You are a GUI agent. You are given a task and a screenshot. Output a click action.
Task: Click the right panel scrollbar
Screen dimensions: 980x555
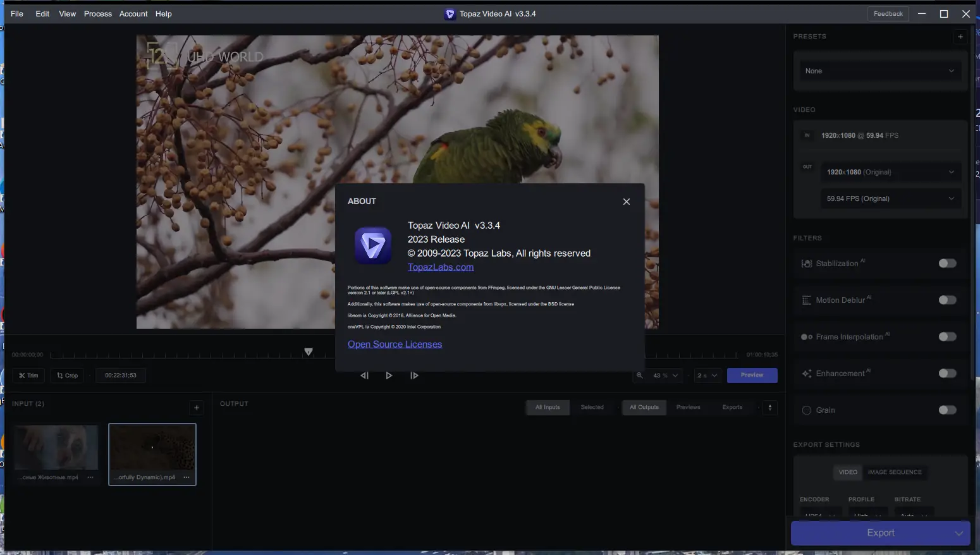pyautogui.click(x=972, y=202)
